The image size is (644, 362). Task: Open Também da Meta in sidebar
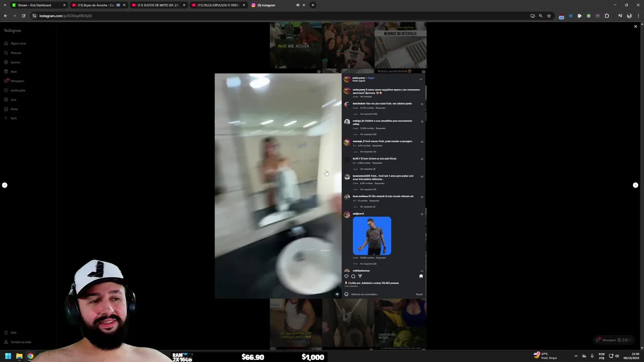pyautogui.click(x=18, y=342)
